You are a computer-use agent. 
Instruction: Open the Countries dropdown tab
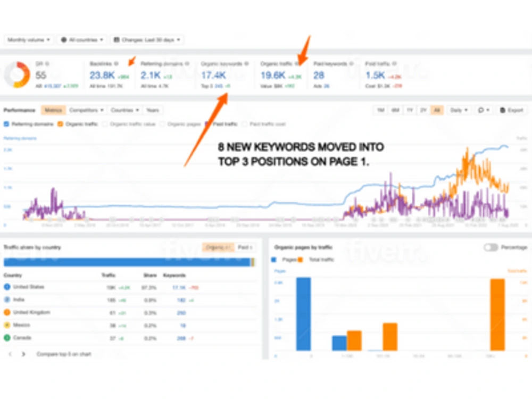pyautogui.click(x=125, y=110)
